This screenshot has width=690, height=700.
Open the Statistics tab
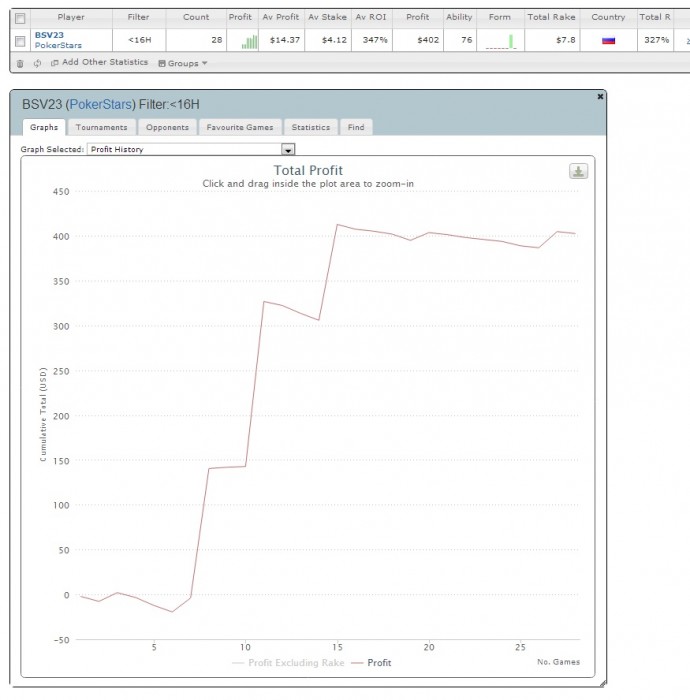point(311,127)
